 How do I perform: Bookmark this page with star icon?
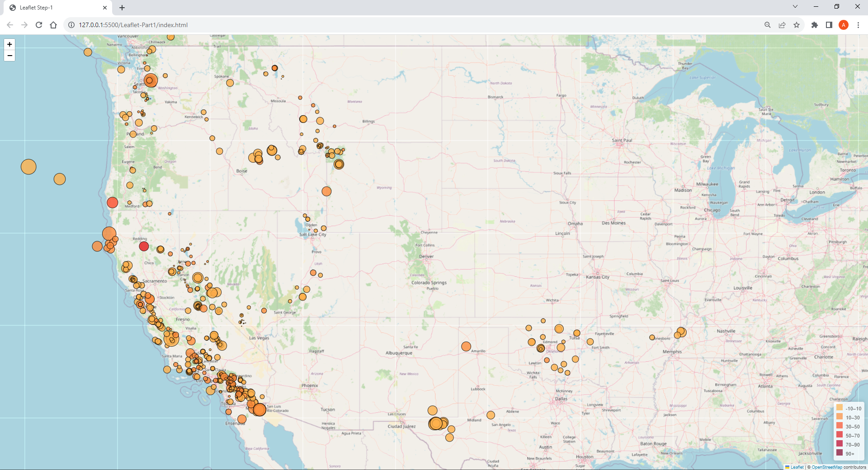(x=797, y=25)
